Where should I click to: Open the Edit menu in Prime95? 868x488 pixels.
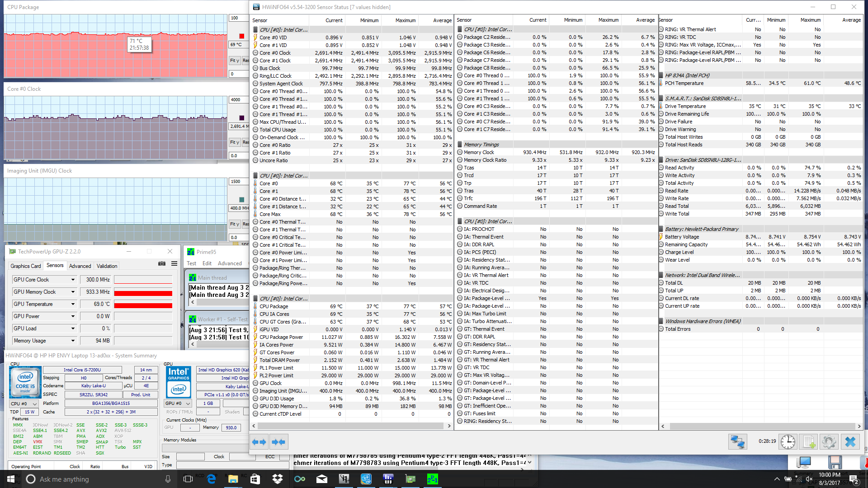(207, 263)
